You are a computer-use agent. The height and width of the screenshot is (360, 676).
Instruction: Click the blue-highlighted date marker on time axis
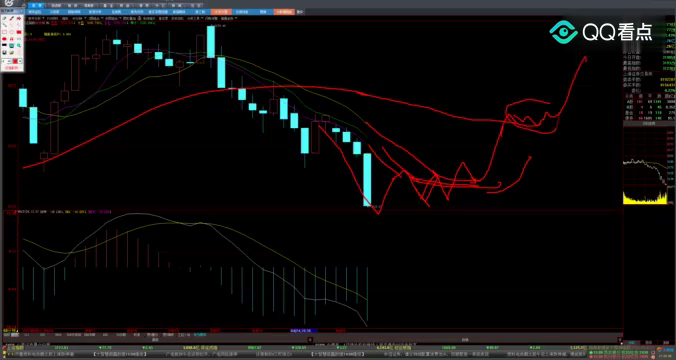(x=304, y=331)
